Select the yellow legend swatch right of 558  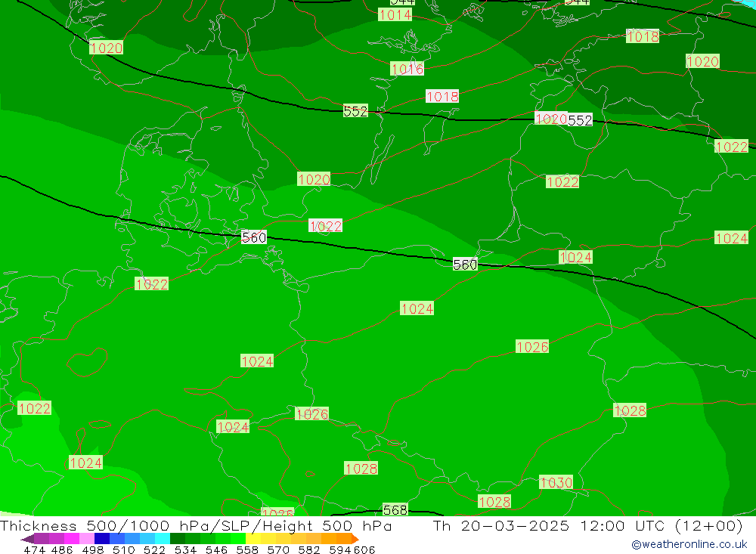(253, 539)
